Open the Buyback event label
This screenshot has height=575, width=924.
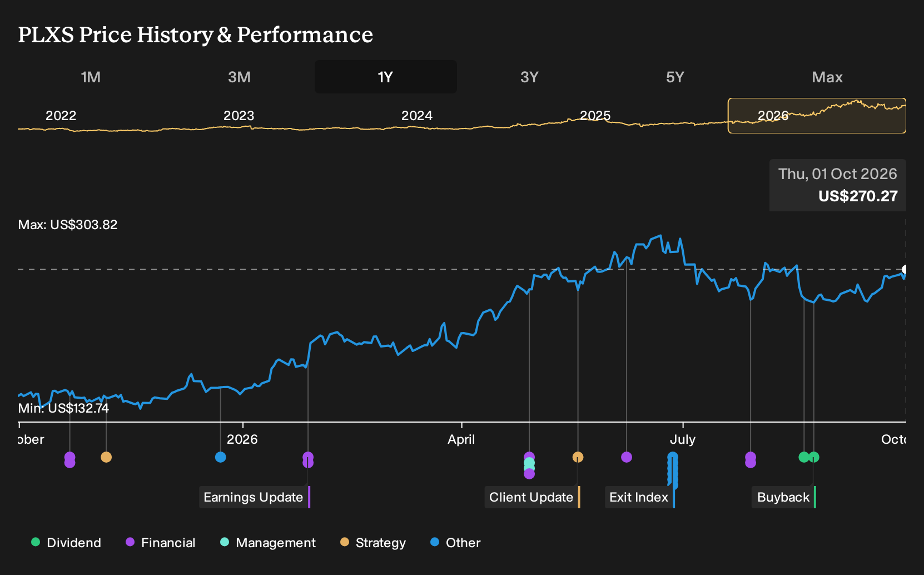point(784,497)
